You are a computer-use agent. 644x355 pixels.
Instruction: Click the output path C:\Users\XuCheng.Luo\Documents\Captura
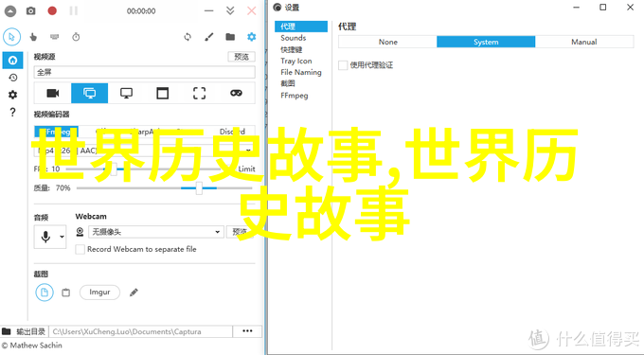pyautogui.click(x=140, y=331)
